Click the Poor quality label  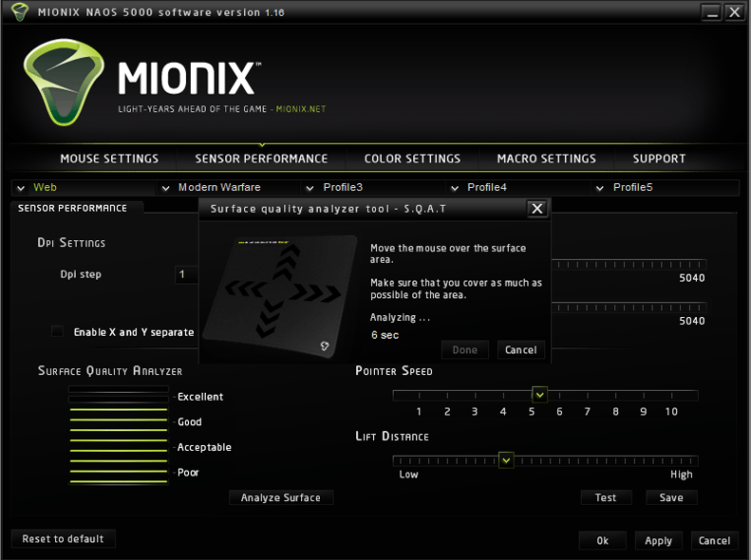click(188, 473)
